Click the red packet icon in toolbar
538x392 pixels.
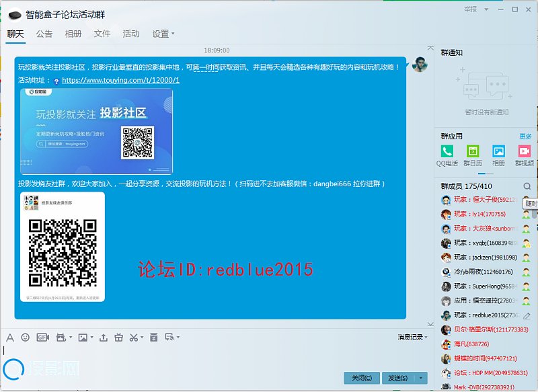tap(154, 338)
